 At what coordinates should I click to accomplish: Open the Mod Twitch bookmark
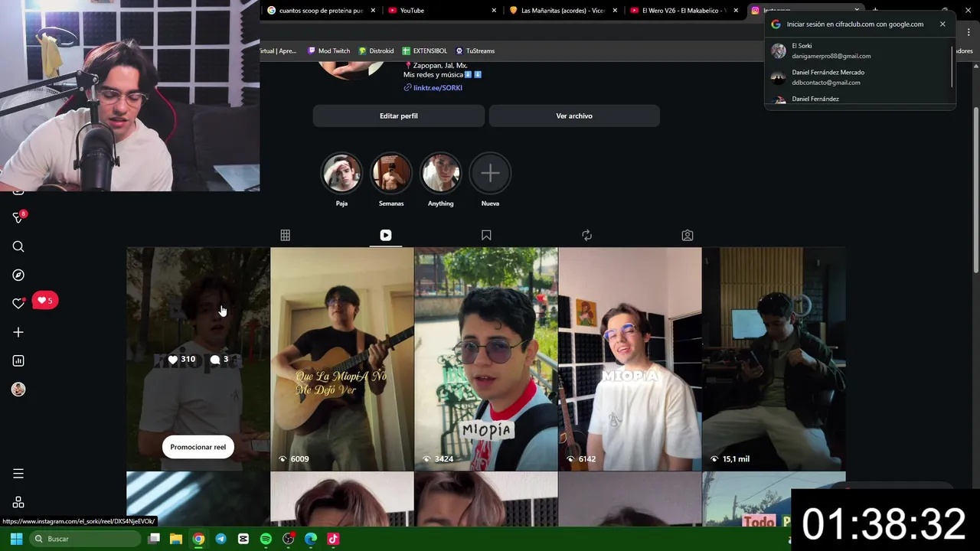328,51
